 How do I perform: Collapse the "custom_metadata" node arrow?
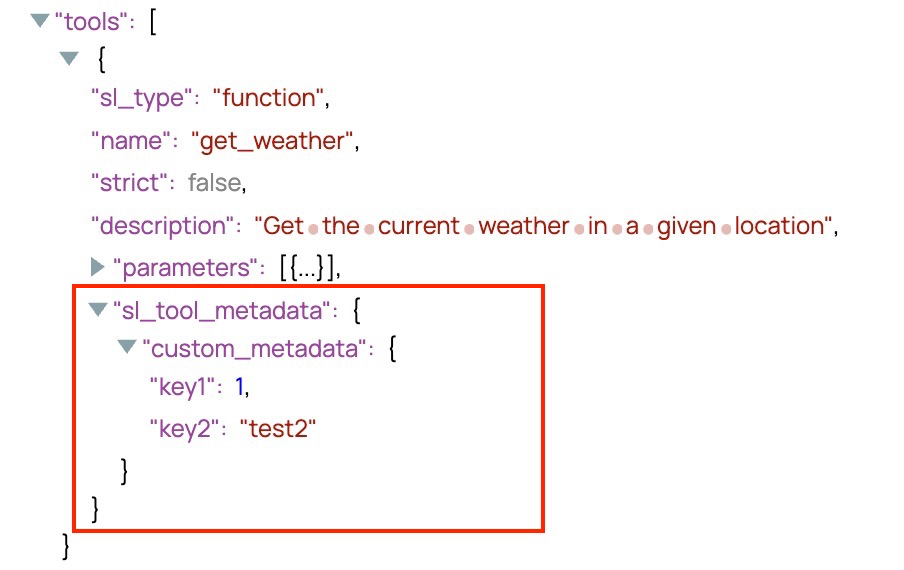[x=126, y=348]
